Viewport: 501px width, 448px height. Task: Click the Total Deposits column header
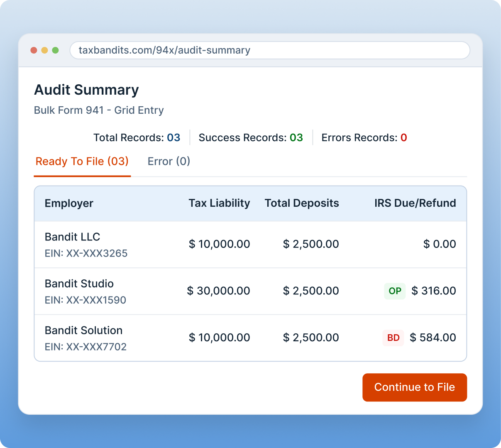[x=302, y=203]
